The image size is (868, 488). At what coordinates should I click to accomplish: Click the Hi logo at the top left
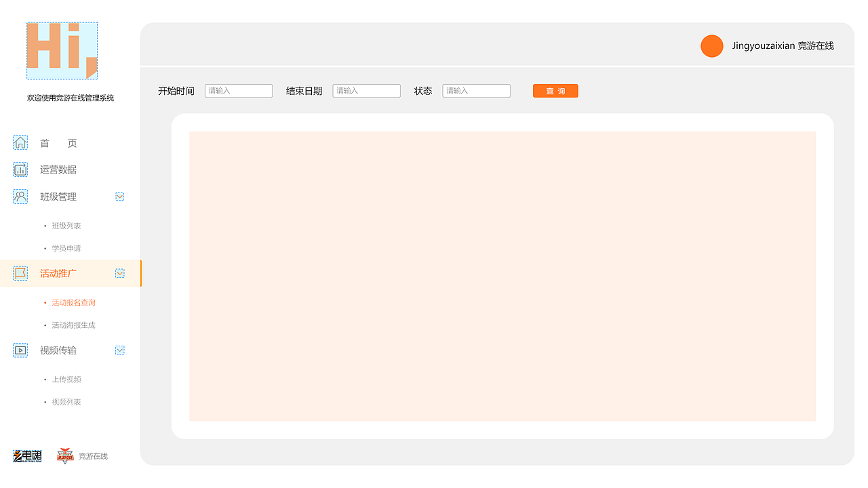click(62, 50)
